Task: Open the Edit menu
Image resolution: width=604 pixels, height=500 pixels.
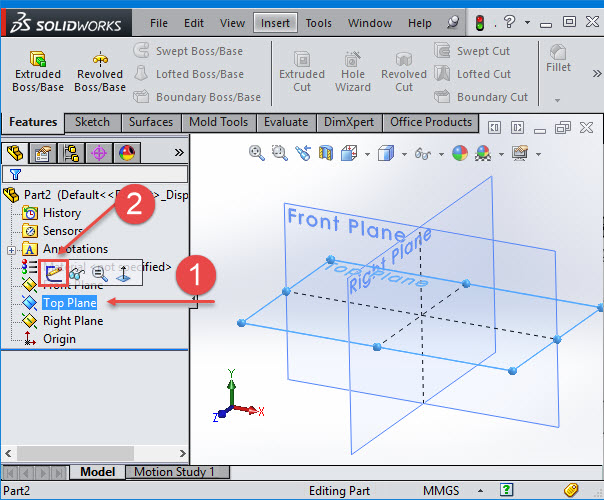Action: [x=194, y=23]
